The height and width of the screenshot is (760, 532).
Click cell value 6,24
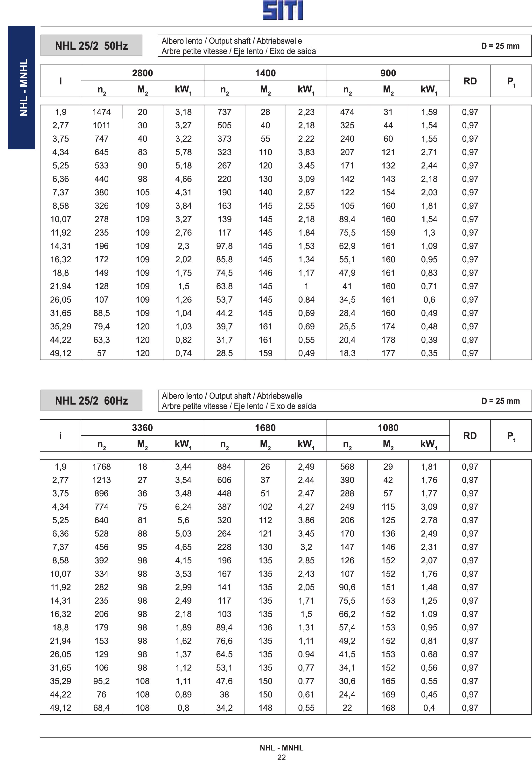click(183, 507)
